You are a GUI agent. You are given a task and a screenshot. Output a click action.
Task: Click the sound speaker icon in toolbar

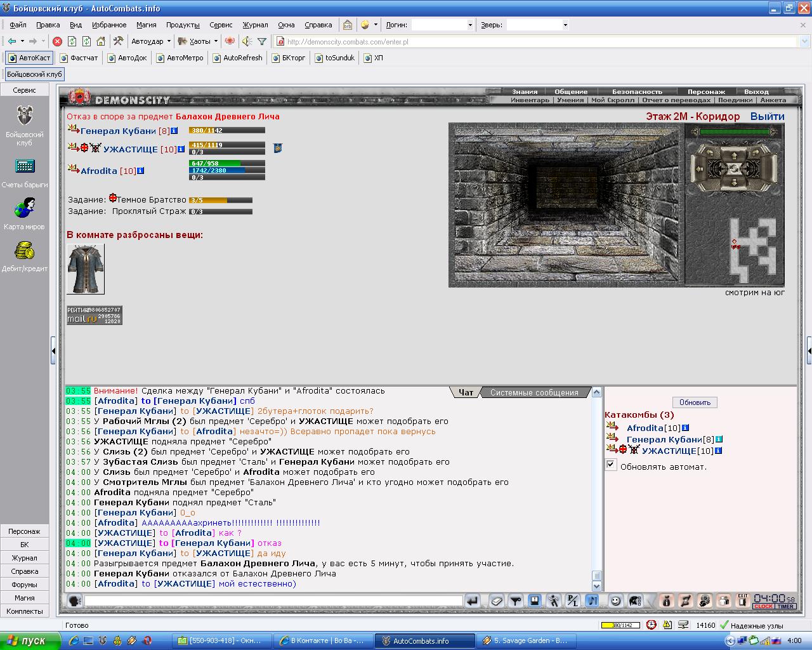pyautogui.click(x=247, y=41)
